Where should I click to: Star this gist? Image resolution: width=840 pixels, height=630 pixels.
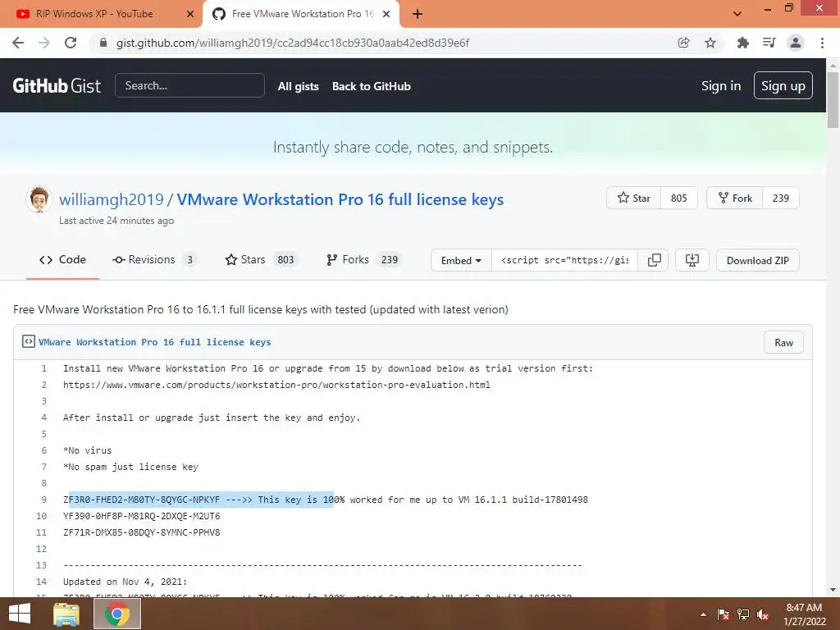pos(634,199)
